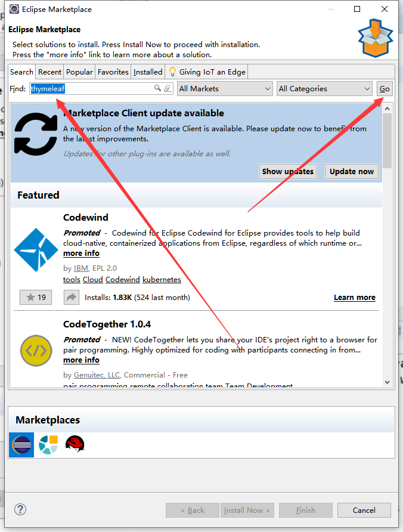403x532 pixels.
Task: Close the Eclipse Marketplace dialog
Action: click(385, 9)
